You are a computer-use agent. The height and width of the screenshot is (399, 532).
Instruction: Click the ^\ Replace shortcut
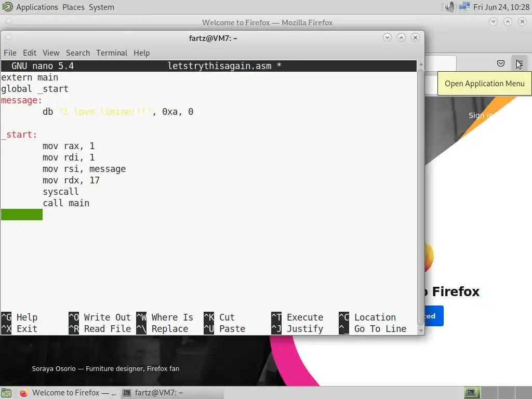162,329
